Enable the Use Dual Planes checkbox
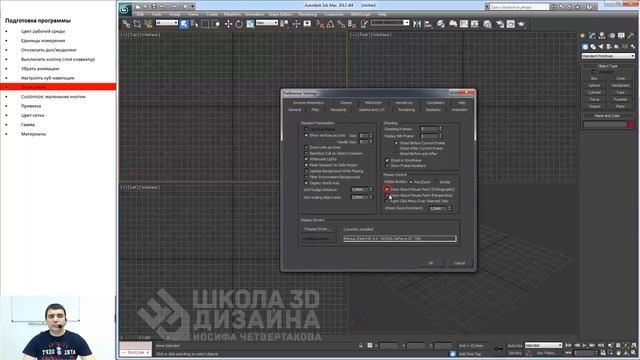Screen dimensions: 640x360 coord(306,129)
